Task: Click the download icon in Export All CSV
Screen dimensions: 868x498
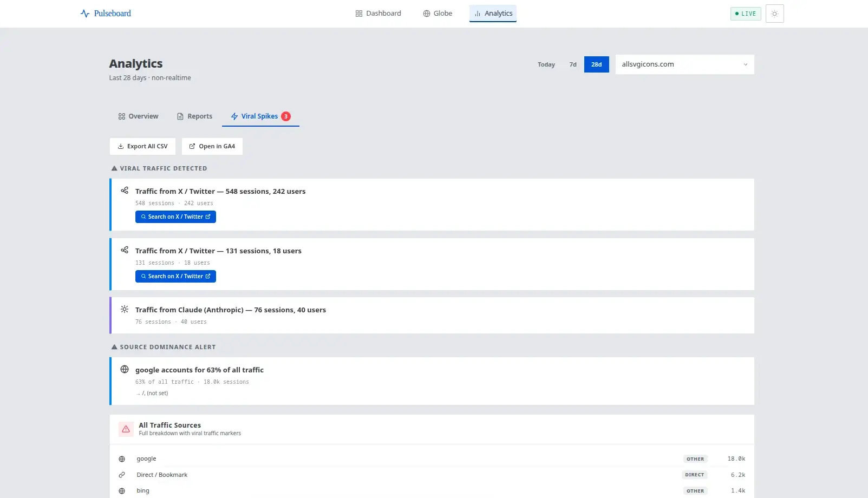Action: (x=121, y=146)
